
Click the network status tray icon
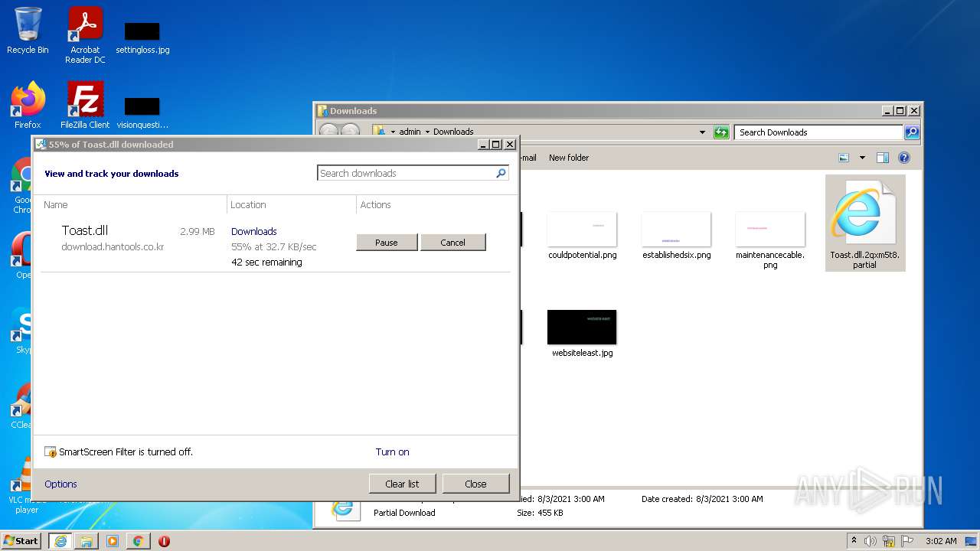[x=889, y=541]
